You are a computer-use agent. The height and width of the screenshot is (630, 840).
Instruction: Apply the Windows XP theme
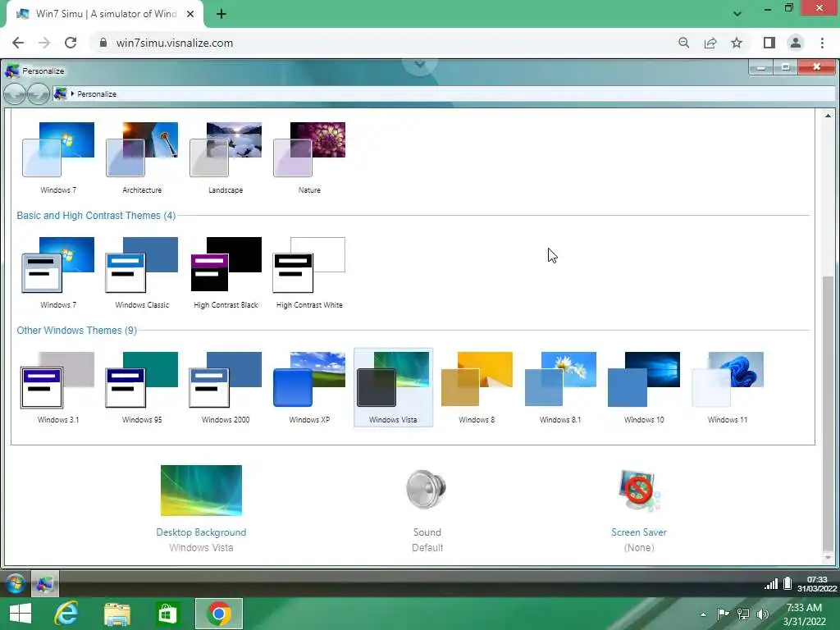pos(309,387)
